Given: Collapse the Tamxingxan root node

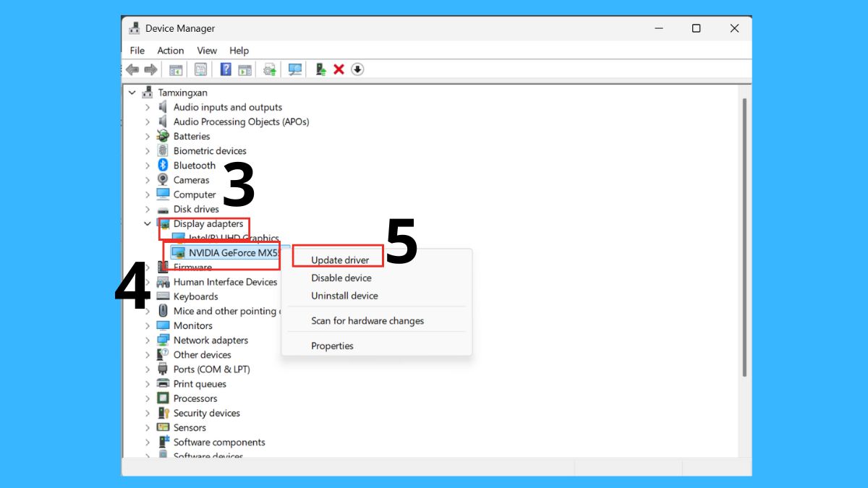Looking at the screenshot, I should [132, 93].
